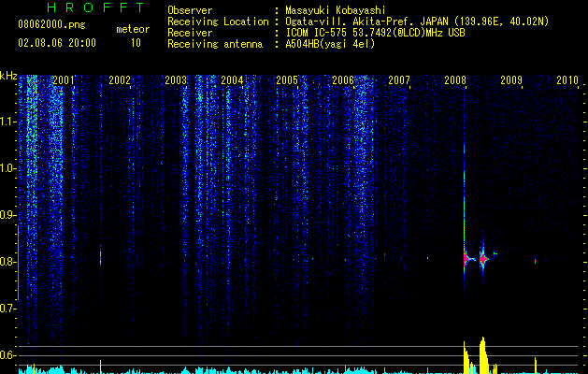Click the meteor count value 10
The image size is (588, 374).
[x=136, y=43]
